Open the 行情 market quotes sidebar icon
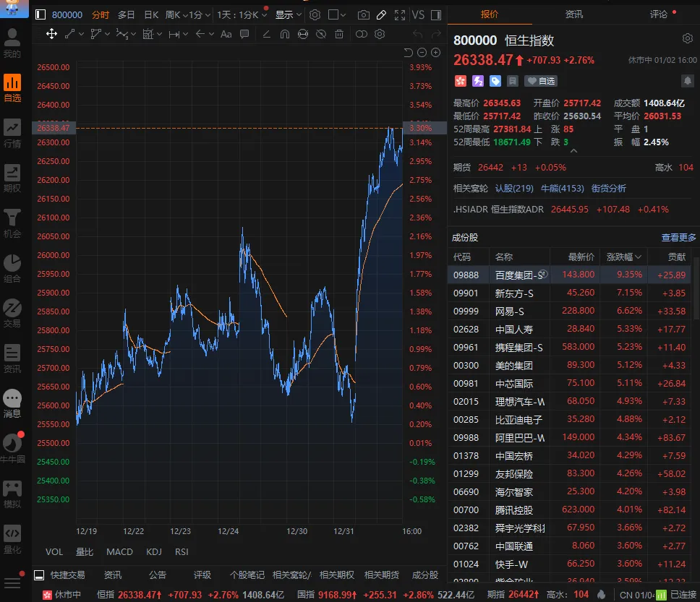700x602 pixels. point(12,133)
